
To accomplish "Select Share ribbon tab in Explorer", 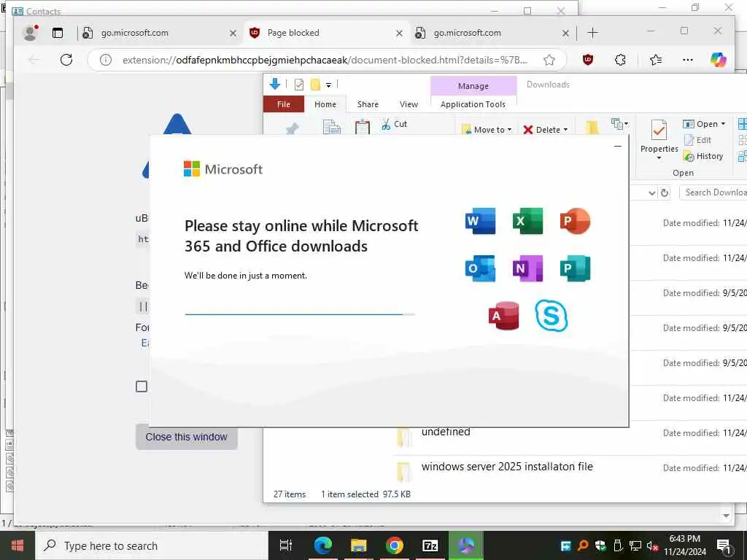I will (x=368, y=104).
